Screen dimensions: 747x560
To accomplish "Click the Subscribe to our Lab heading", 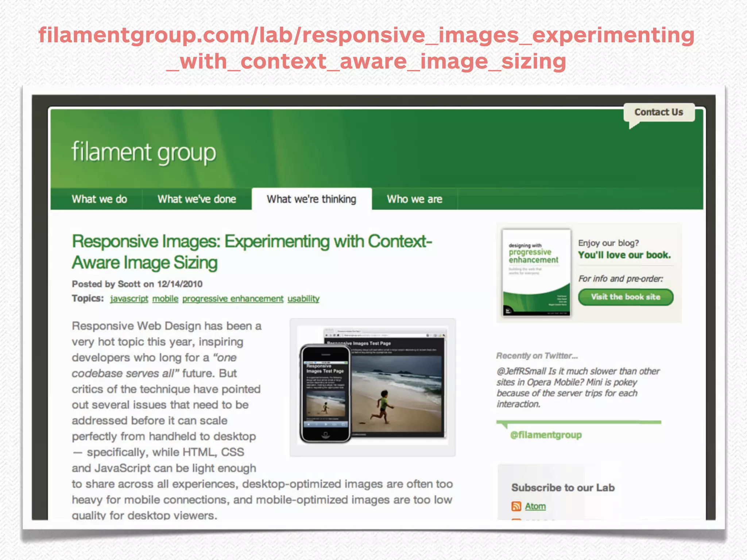I will click(563, 487).
